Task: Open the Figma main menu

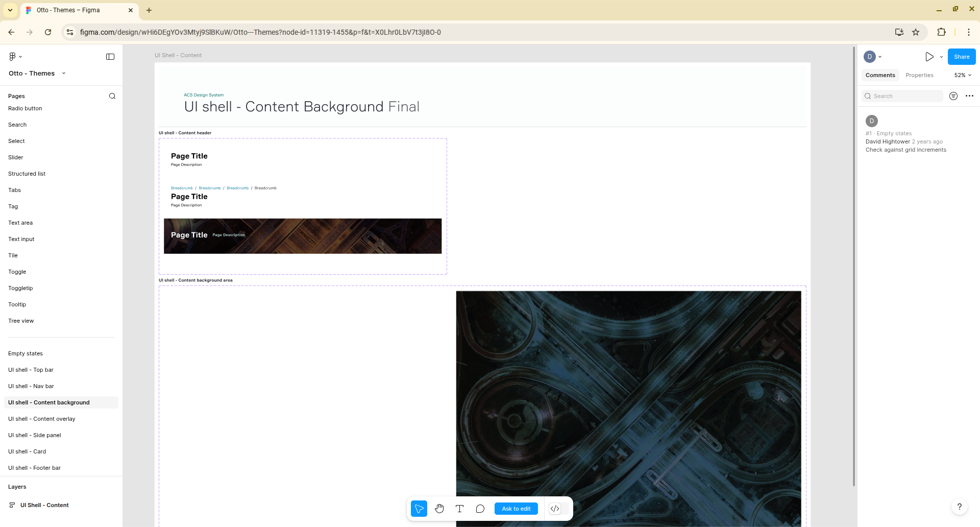Action: [x=15, y=57]
